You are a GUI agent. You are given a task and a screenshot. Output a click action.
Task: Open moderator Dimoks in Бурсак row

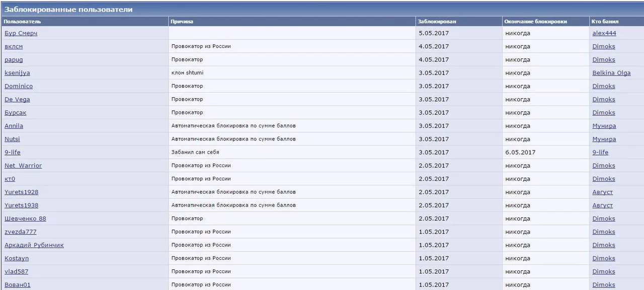(x=604, y=113)
